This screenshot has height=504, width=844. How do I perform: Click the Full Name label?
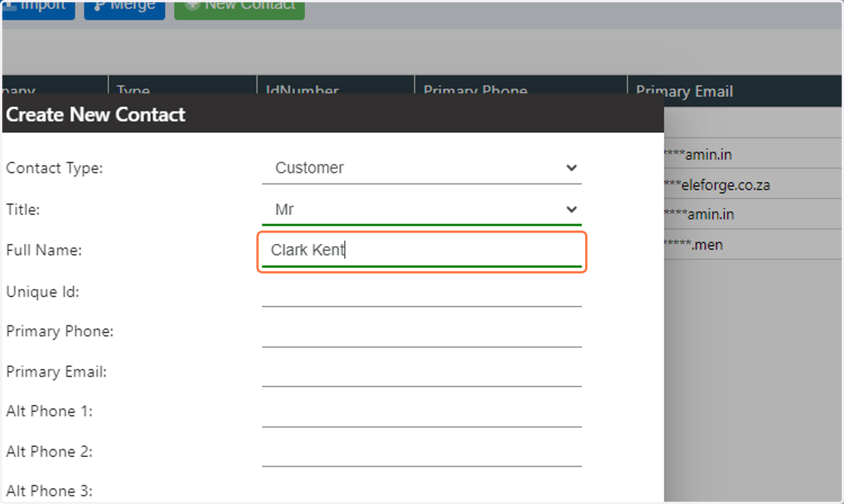coord(44,250)
